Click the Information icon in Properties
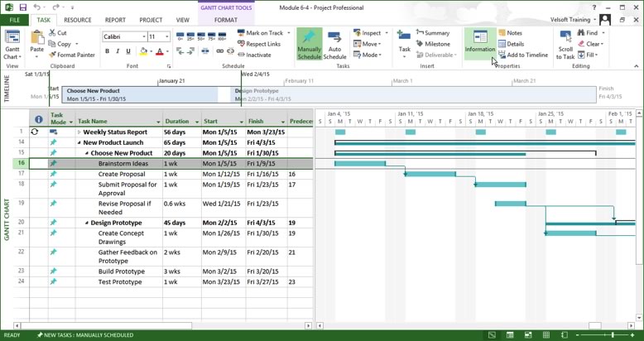This screenshot has height=341, width=644. click(x=480, y=43)
